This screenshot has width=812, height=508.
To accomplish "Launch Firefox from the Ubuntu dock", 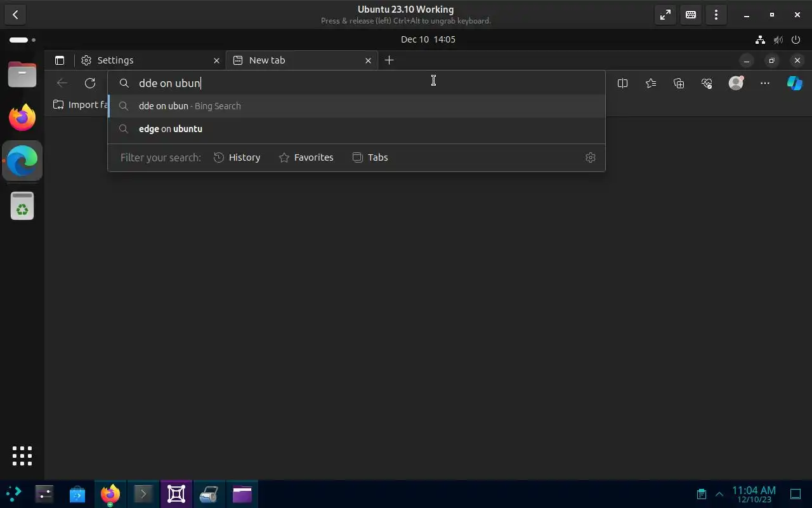I will coord(22,117).
